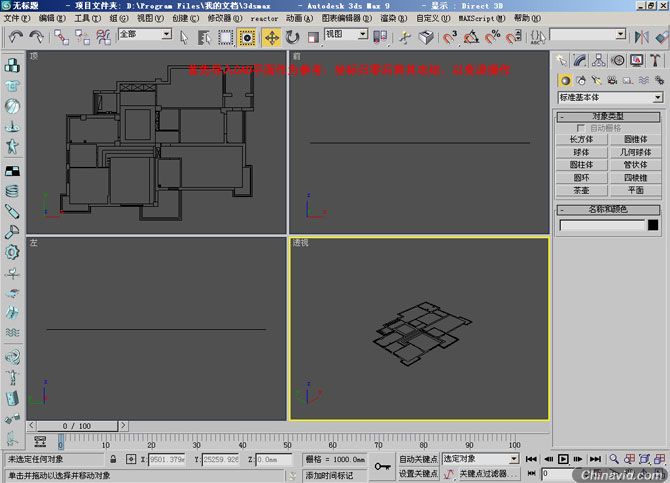Click the Select and Manipulate icon
The height and width of the screenshot is (483, 670).
pyautogui.click(x=405, y=38)
